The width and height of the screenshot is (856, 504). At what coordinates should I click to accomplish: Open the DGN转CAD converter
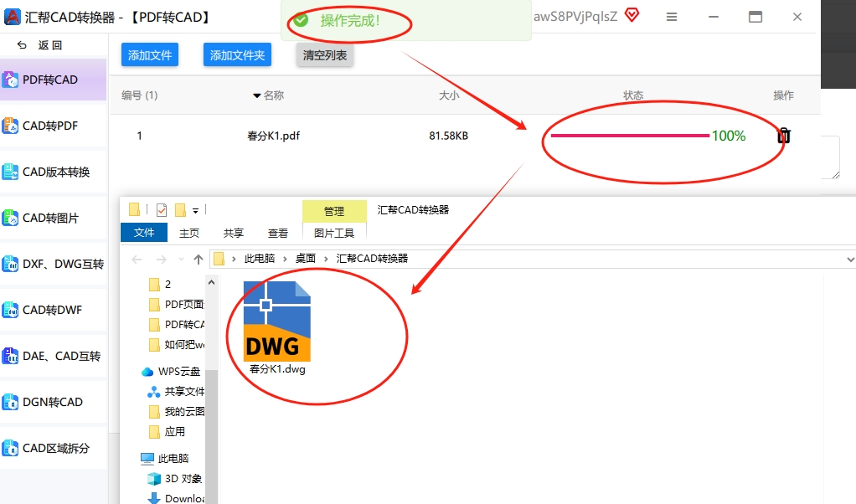pos(53,402)
